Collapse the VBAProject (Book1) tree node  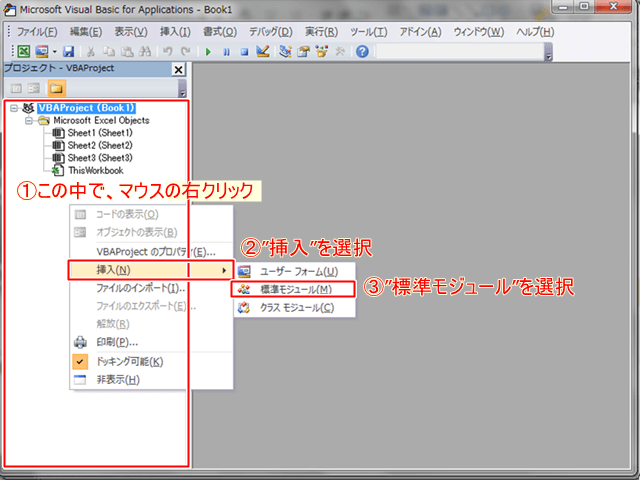click(14, 108)
